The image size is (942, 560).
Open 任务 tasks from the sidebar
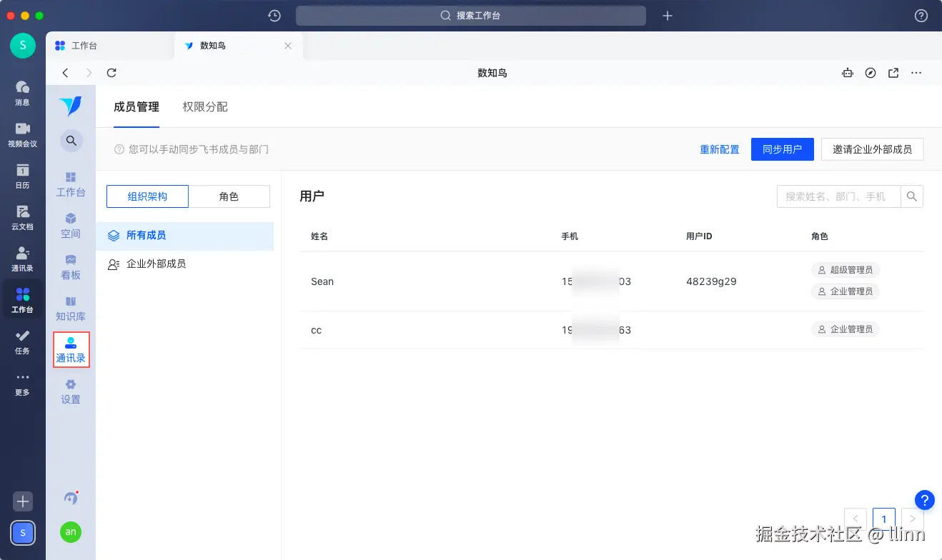(x=22, y=339)
